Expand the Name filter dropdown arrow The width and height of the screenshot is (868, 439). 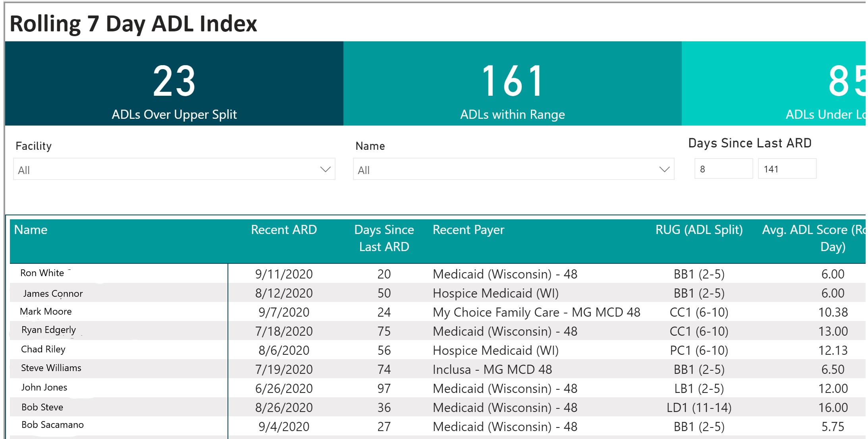(x=664, y=170)
